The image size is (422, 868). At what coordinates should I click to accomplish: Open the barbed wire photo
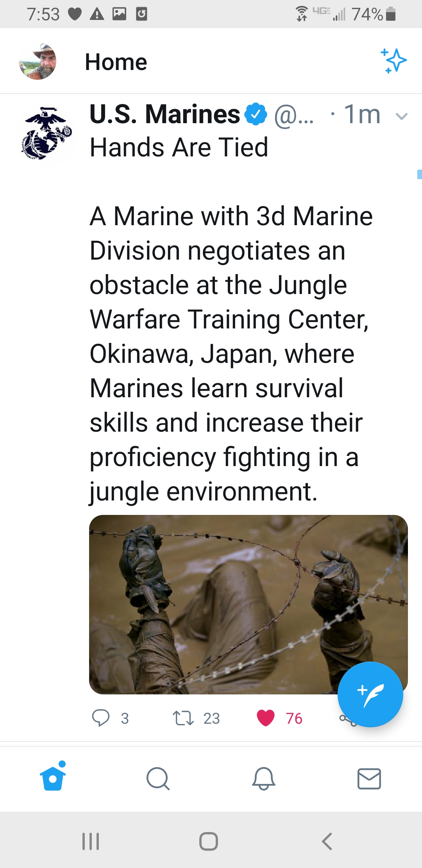pos(249,604)
